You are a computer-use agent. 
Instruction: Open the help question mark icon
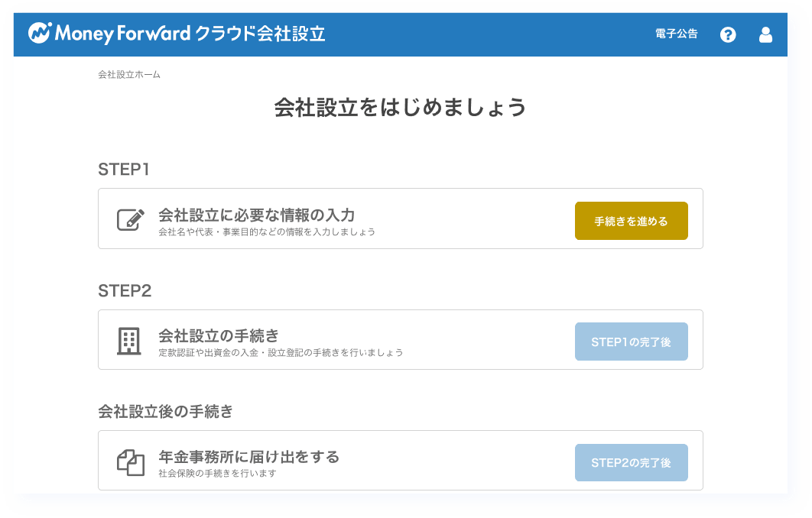[x=728, y=34]
